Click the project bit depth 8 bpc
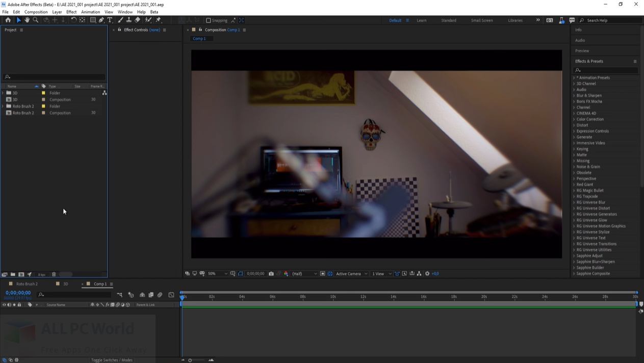The image size is (644, 363). tap(42, 275)
